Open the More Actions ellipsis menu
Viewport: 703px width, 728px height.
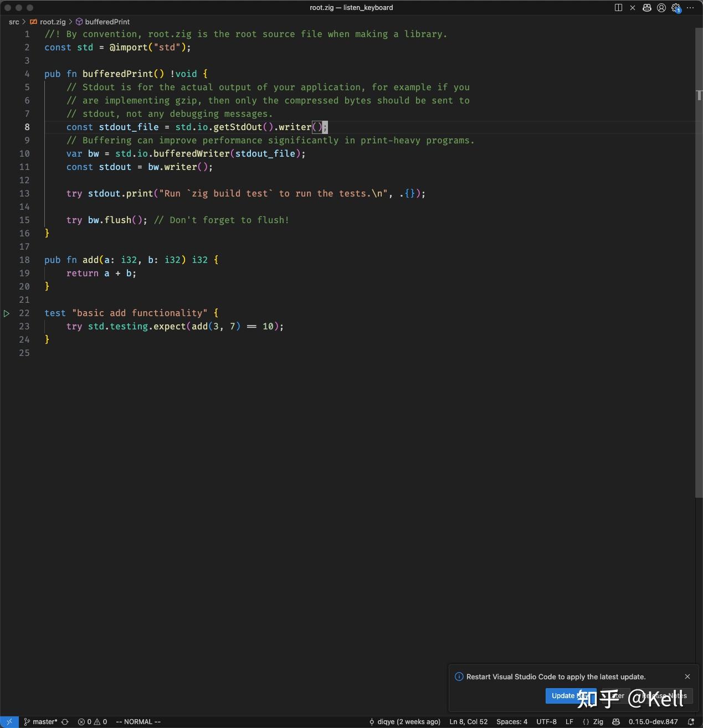(x=690, y=8)
